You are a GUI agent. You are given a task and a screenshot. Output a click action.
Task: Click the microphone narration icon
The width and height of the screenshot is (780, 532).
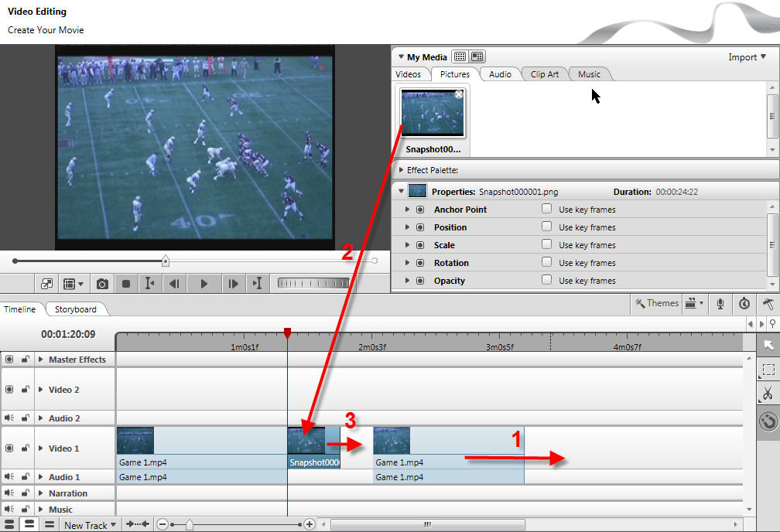[x=720, y=303]
